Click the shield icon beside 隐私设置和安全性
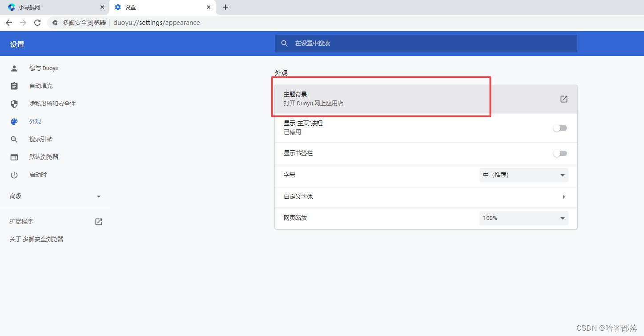This screenshot has width=644, height=336. pos(14,104)
